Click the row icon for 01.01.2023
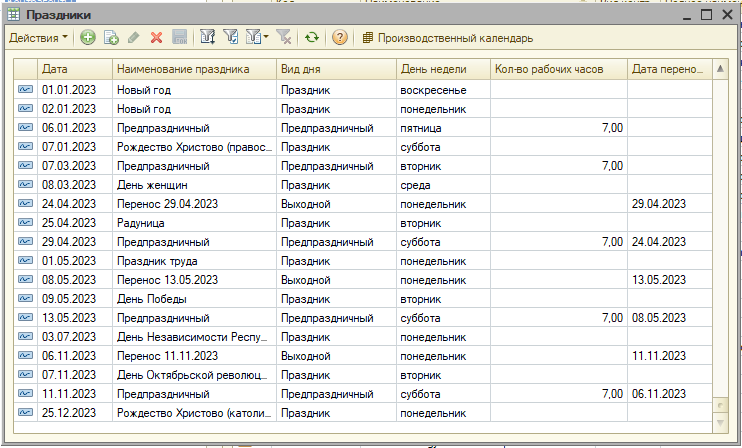Image resolution: width=742 pixels, height=448 pixels. [25, 89]
